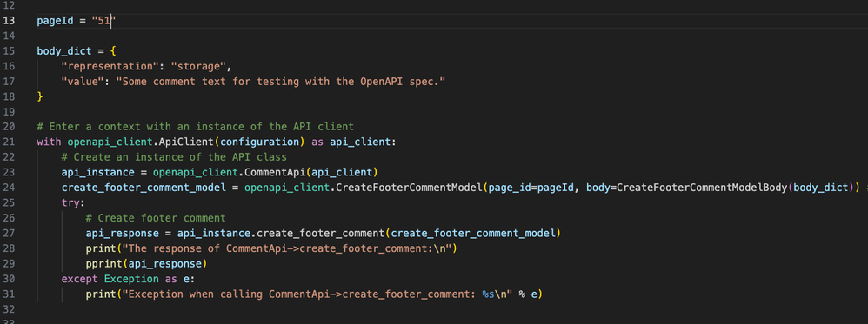The width and height of the screenshot is (868, 324).
Task: Click CreateFooterCommentModelBody call on line 24
Action: [702, 188]
